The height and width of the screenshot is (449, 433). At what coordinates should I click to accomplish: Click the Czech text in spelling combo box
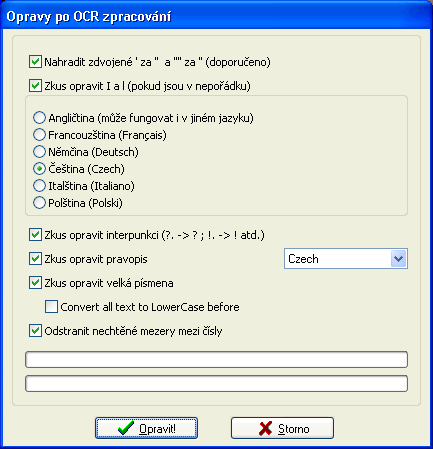point(303,259)
